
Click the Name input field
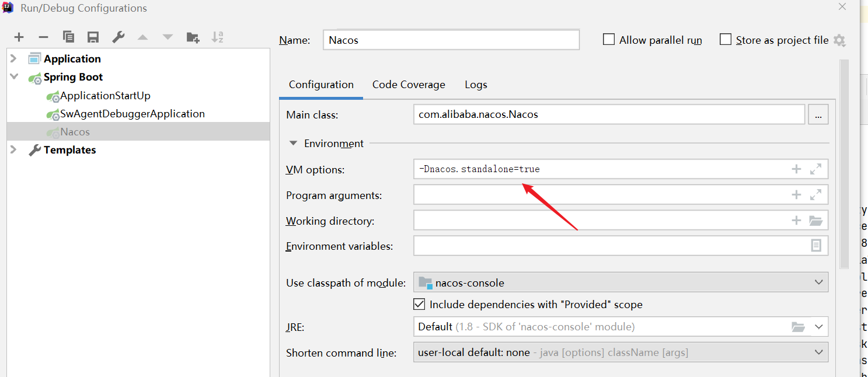[451, 40]
